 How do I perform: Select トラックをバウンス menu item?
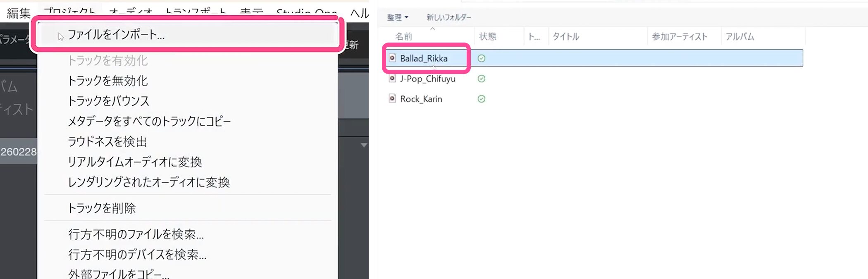[108, 101]
